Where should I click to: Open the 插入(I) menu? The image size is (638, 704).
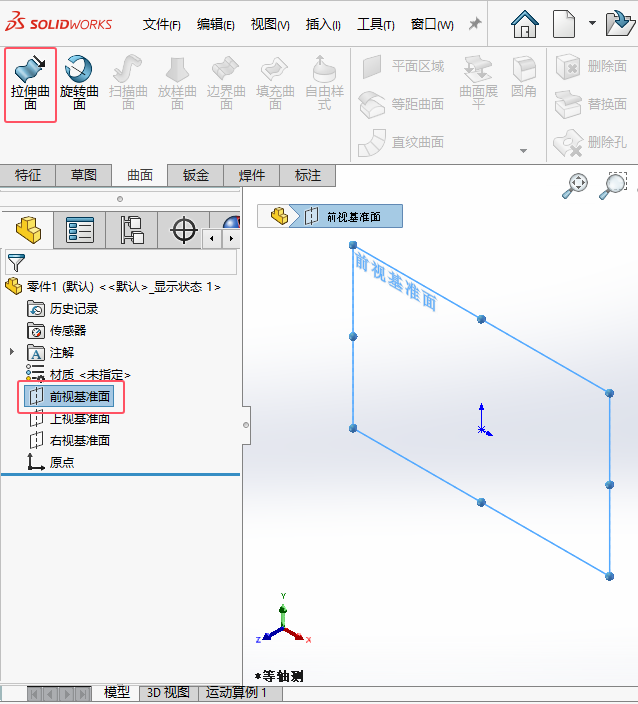[x=323, y=24]
